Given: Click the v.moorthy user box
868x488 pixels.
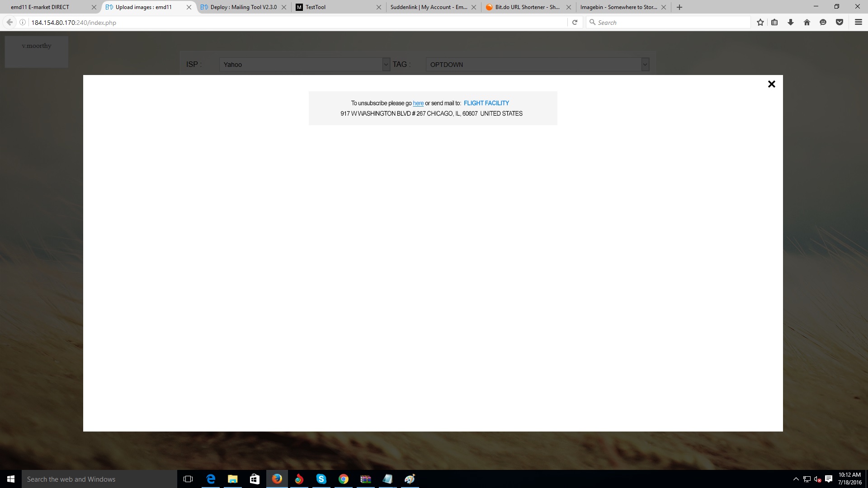Looking at the screenshot, I should (x=37, y=52).
